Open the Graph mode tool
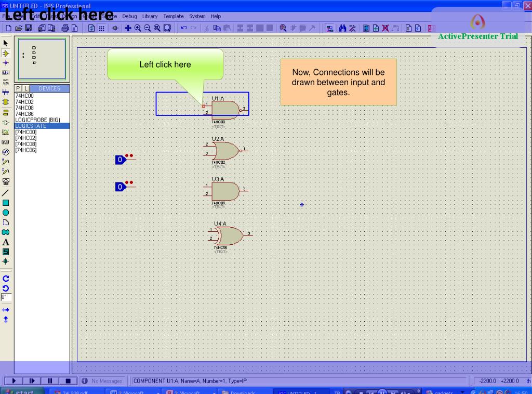Image resolution: width=532 pixels, height=394 pixels. click(x=5, y=133)
